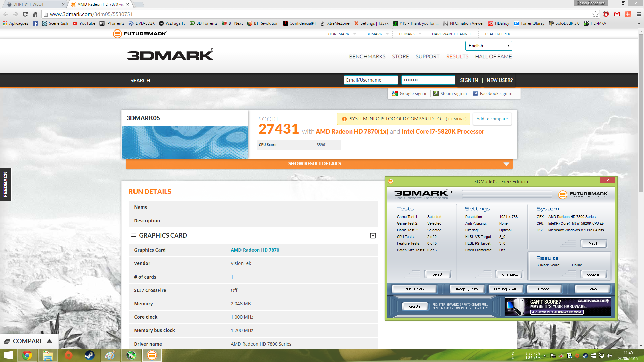Image resolution: width=644 pixels, height=362 pixels.
Task: Click the Futuremark logo in header
Action: tap(140, 34)
